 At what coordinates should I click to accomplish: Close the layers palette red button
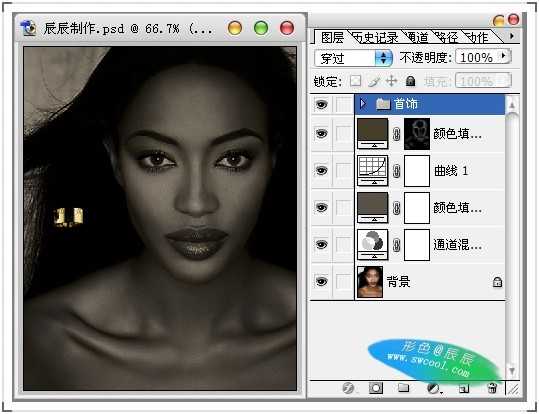(x=514, y=19)
